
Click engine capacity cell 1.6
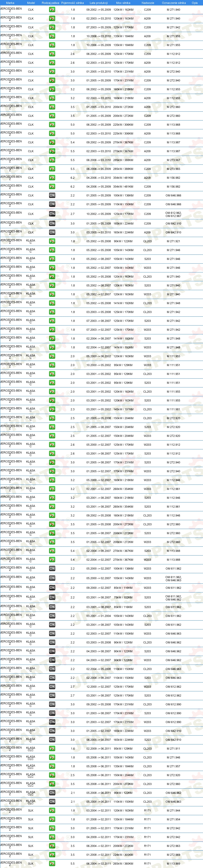(73, 749)
